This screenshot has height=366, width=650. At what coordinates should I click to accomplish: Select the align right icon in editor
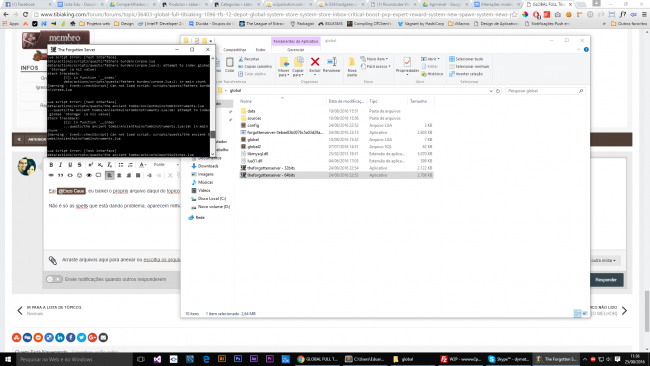pos(129,175)
